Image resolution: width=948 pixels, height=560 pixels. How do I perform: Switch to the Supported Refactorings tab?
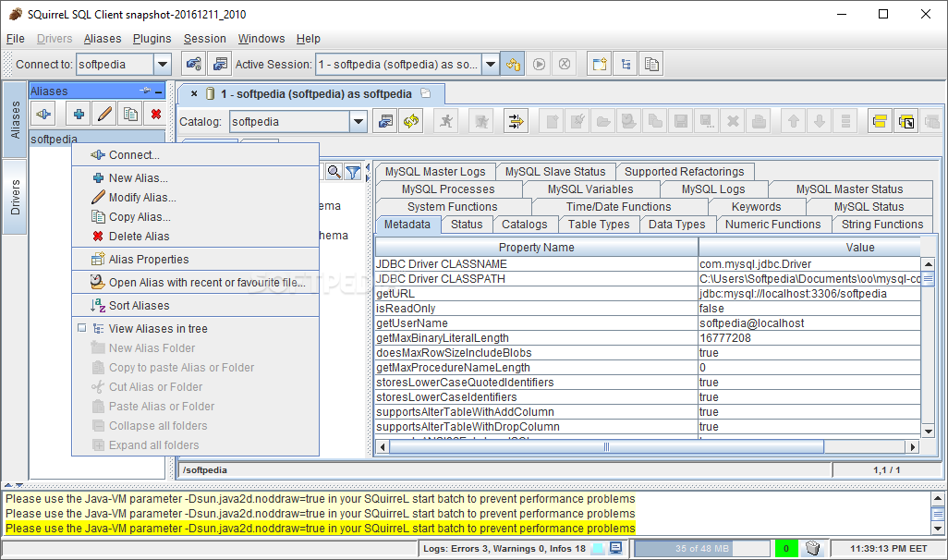[685, 172]
